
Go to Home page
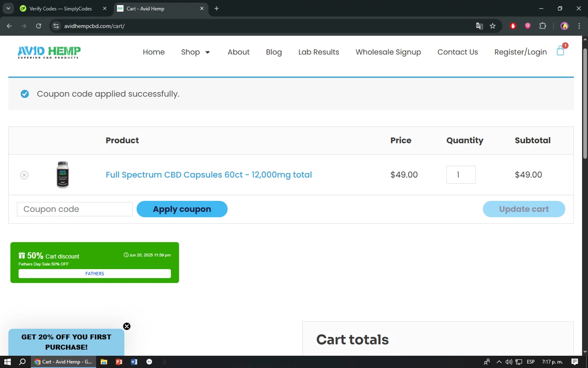154,52
